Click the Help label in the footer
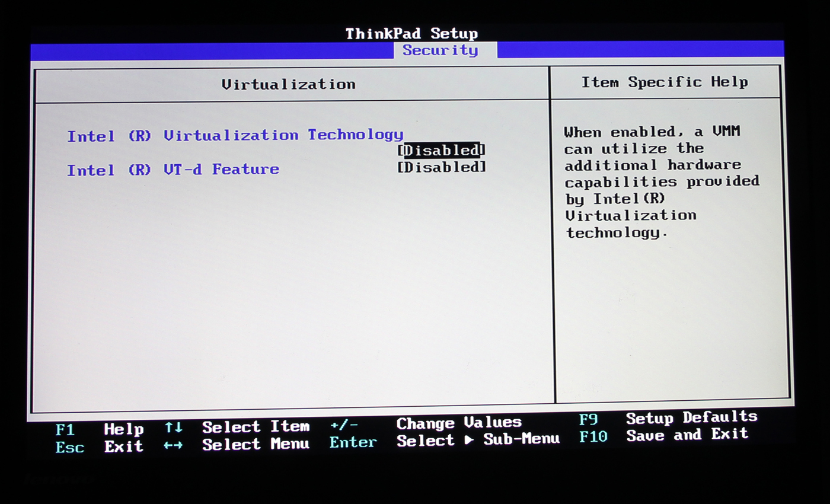This screenshot has height=504, width=830. (124, 429)
